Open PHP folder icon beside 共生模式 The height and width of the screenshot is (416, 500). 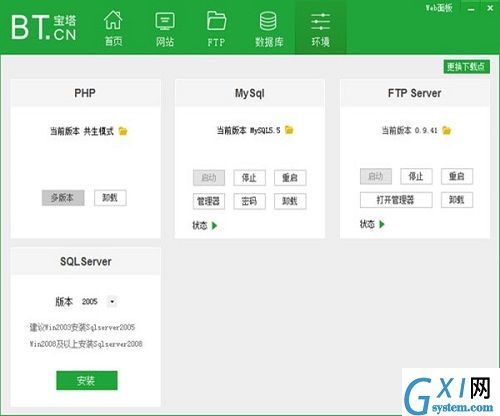[123, 131]
